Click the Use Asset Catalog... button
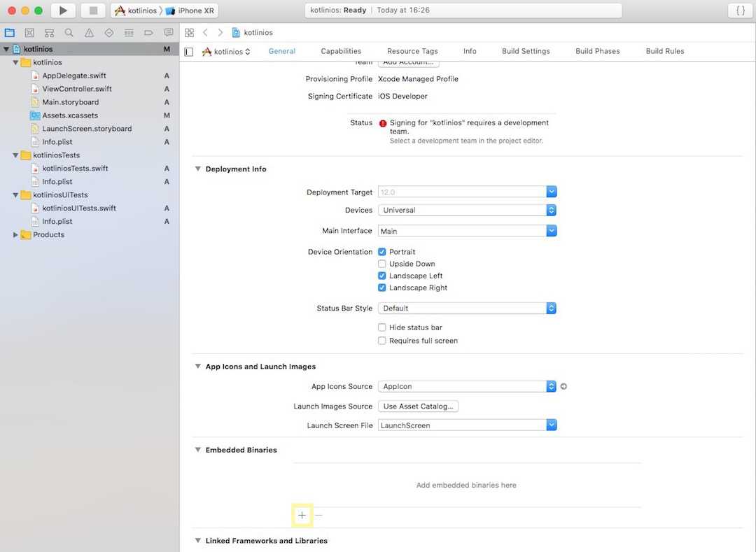Viewport: 756px width, 552px height. coord(418,406)
